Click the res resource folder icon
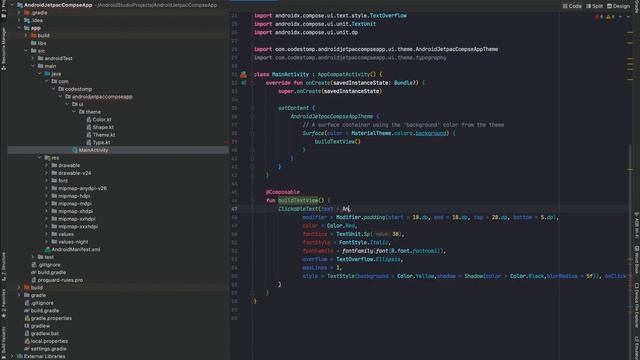640x360 pixels. click(47, 158)
